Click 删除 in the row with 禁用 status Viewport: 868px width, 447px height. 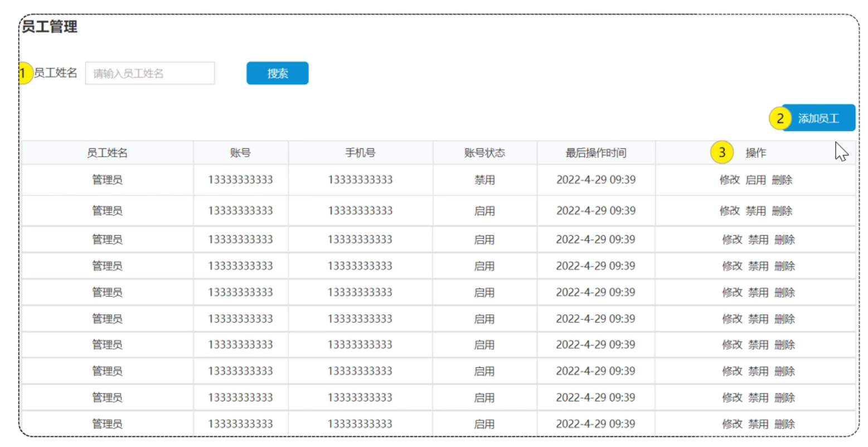(782, 179)
